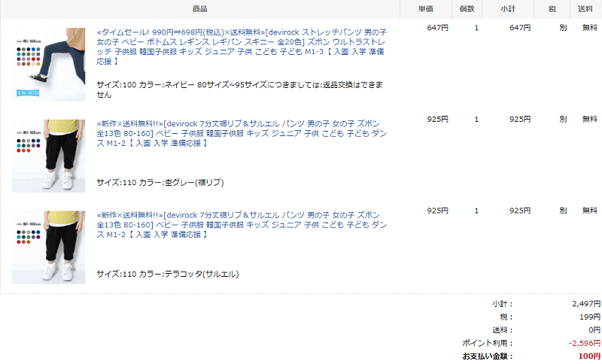
Task: Click the tax amount 199円
Action: click(589, 317)
